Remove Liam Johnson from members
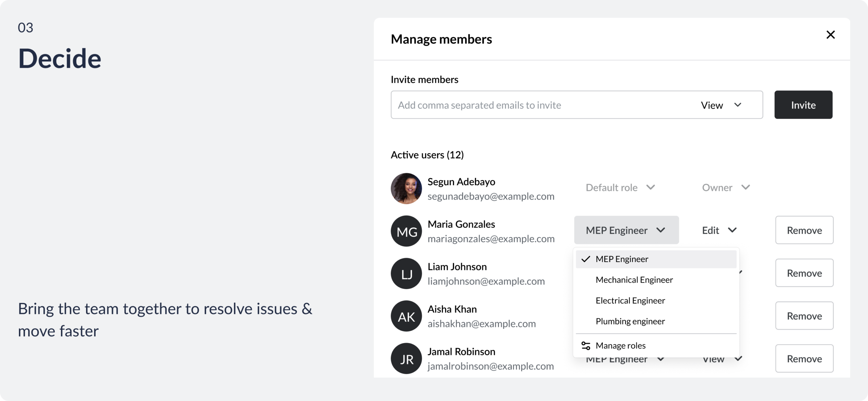 [804, 273]
